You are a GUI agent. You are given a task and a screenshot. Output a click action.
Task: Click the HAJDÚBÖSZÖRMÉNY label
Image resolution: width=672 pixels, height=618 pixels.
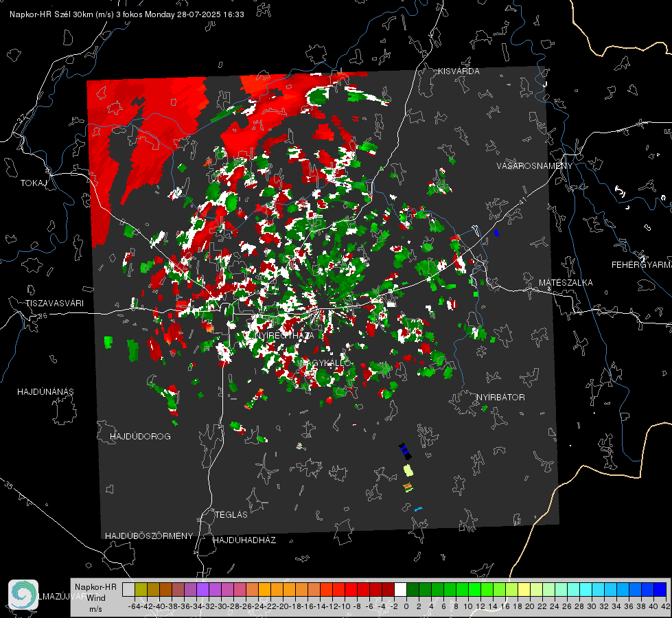149,536
